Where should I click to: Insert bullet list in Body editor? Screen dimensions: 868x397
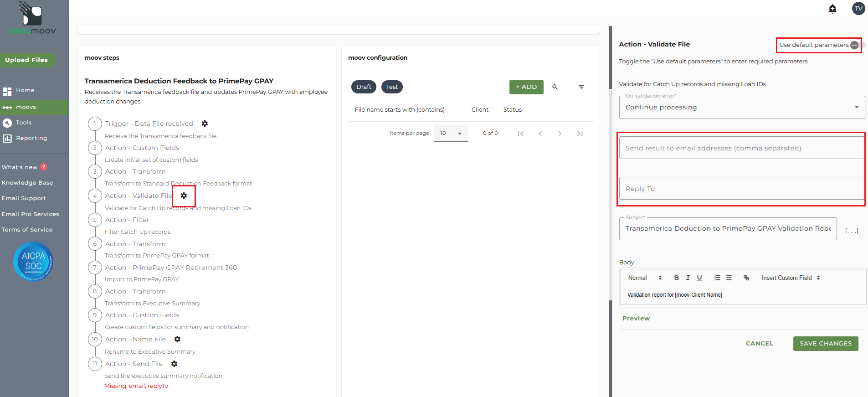point(729,278)
